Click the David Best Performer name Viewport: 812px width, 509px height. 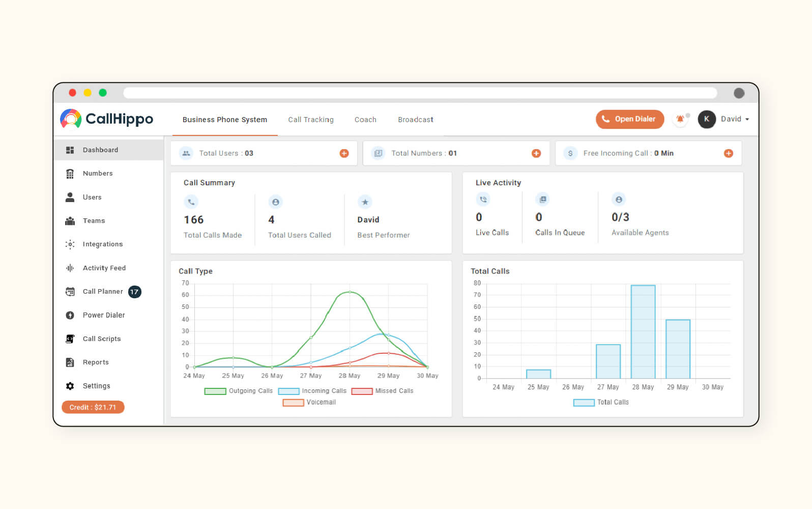click(x=368, y=220)
